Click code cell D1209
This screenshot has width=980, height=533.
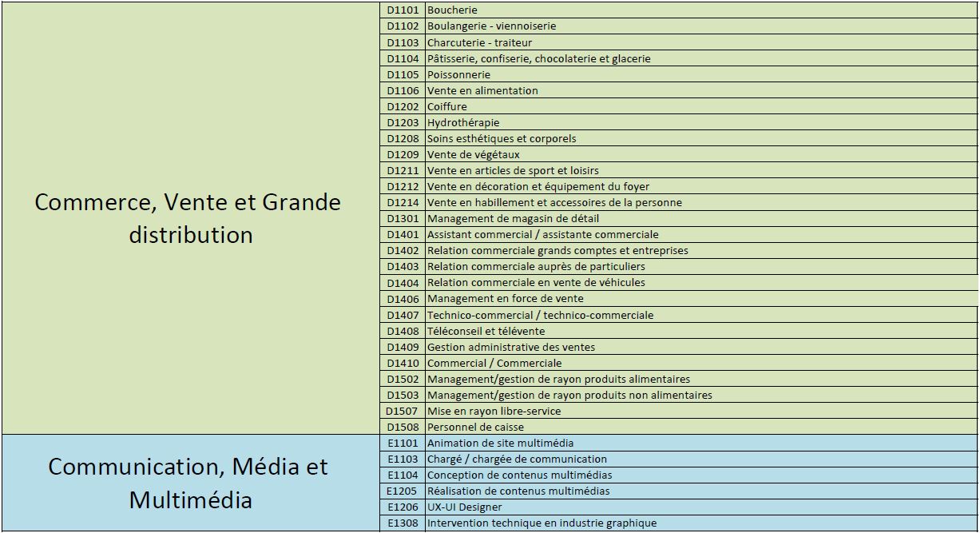pyautogui.click(x=403, y=154)
